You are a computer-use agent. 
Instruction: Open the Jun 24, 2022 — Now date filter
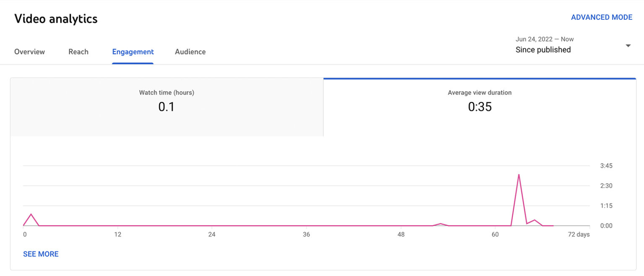pos(544,39)
